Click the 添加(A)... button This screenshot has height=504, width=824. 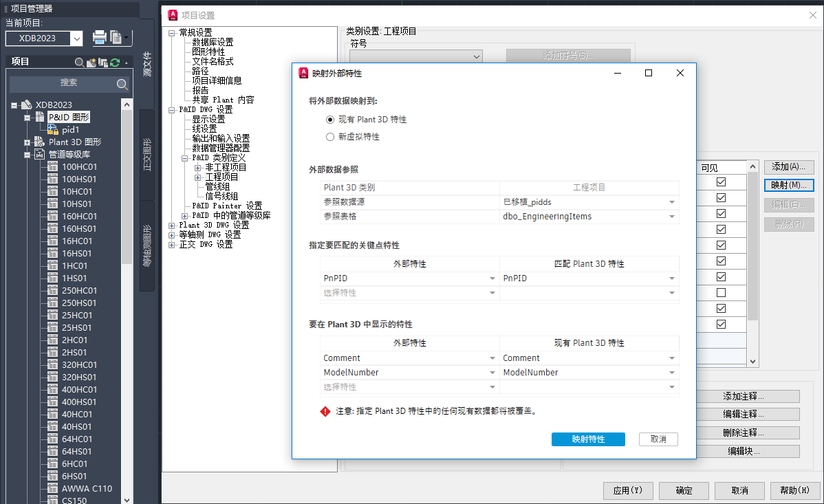click(789, 167)
